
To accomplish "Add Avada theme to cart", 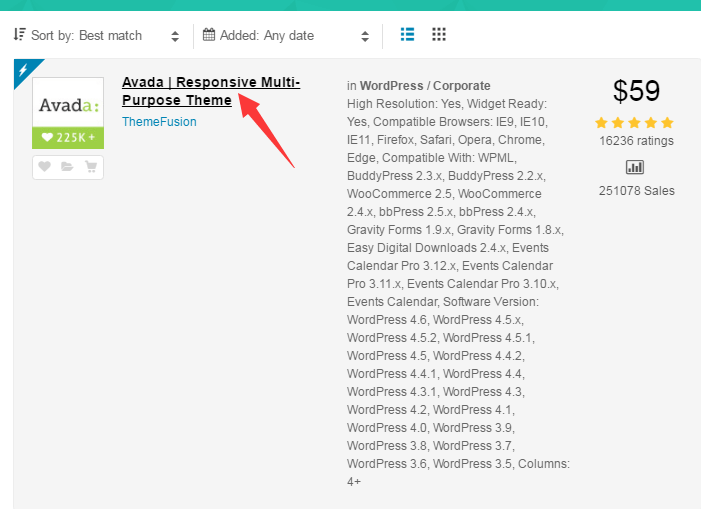I will click(x=91, y=167).
